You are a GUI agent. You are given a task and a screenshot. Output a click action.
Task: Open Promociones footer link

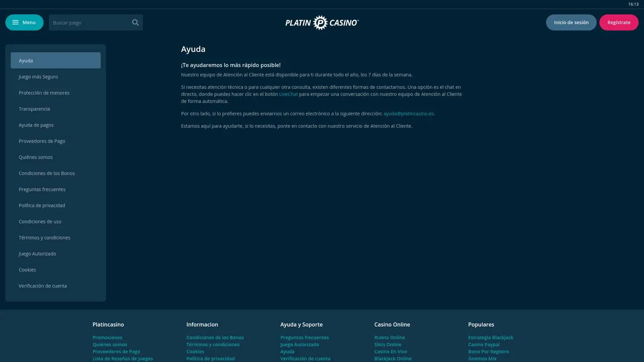(x=107, y=337)
